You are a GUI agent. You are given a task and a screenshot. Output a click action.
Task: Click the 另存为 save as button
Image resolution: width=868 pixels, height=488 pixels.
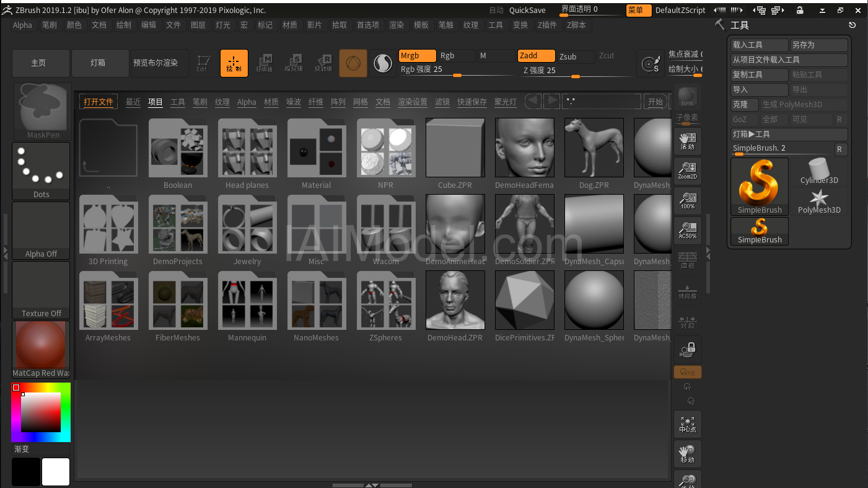click(819, 45)
